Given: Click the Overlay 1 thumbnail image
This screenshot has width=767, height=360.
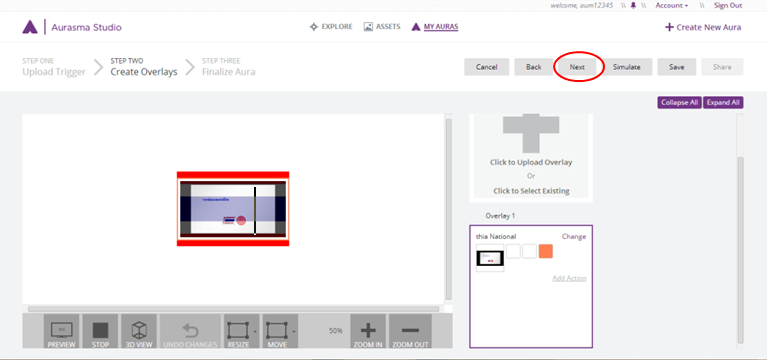Looking at the screenshot, I should [x=490, y=258].
